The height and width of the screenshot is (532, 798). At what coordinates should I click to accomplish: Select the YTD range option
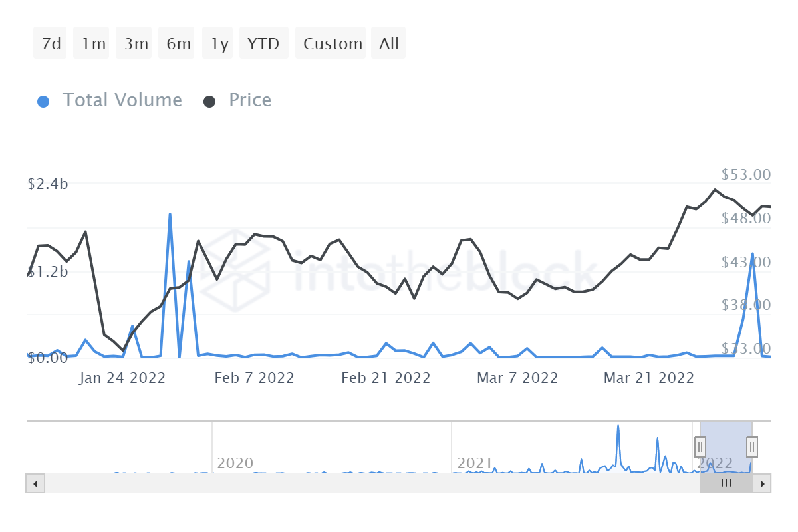[x=263, y=44]
